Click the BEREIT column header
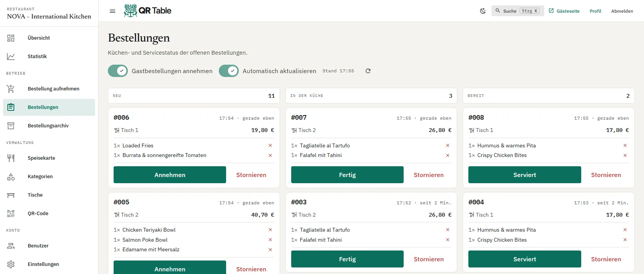644x274 pixels. [x=548, y=96]
